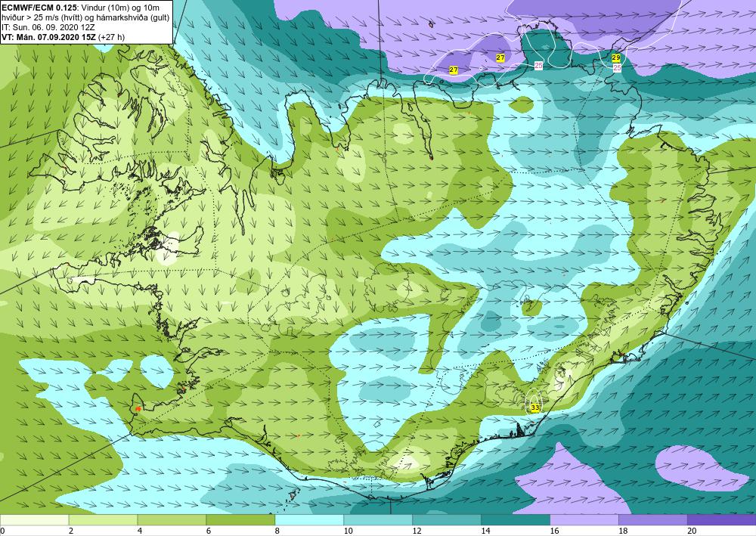The image size is (756, 536).
Task: Click the yellow '33' max gust label
Action: tap(535, 407)
